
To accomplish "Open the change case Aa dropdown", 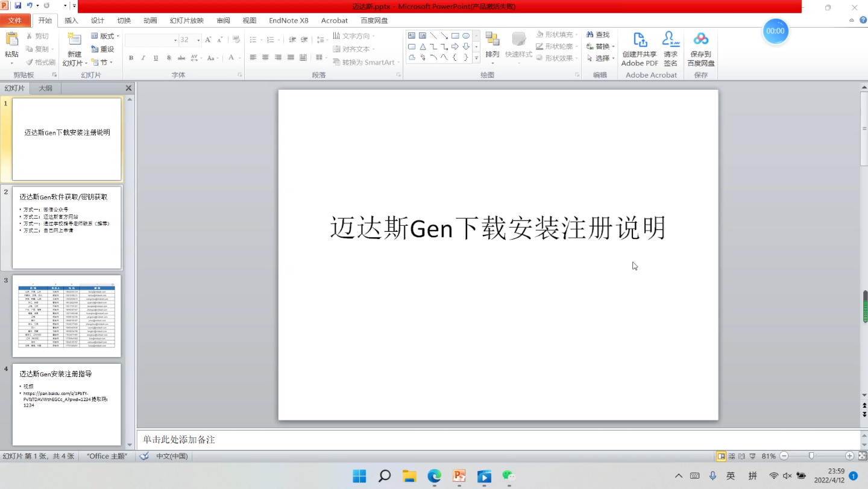I will (x=213, y=58).
